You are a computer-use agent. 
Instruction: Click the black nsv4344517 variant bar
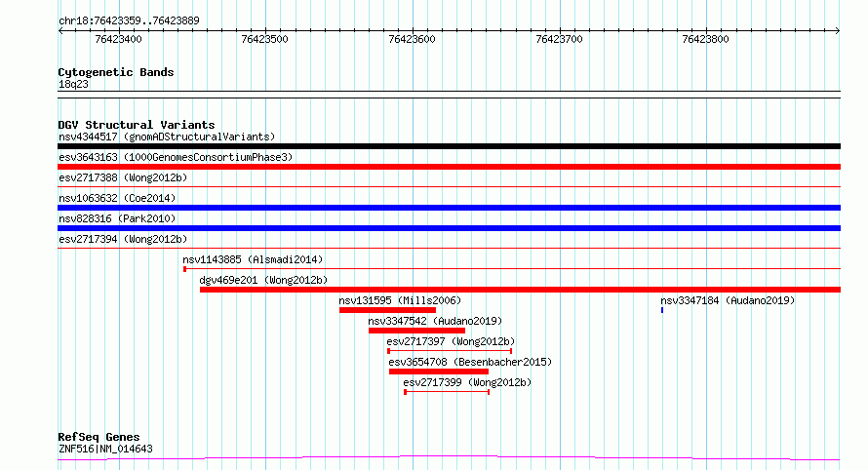click(449, 146)
